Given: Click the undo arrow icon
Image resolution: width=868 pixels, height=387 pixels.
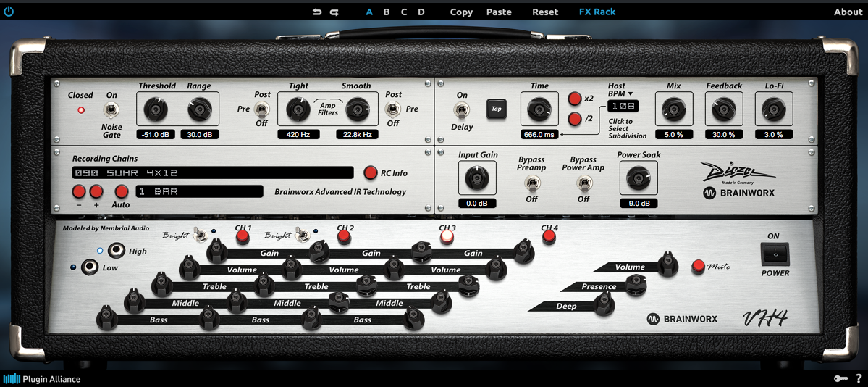Looking at the screenshot, I should [316, 12].
